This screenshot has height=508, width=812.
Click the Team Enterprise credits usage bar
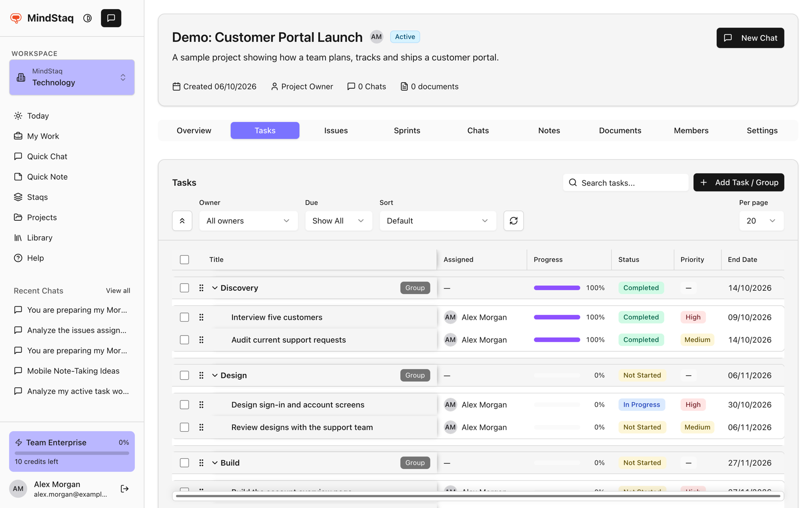pos(72,453)
